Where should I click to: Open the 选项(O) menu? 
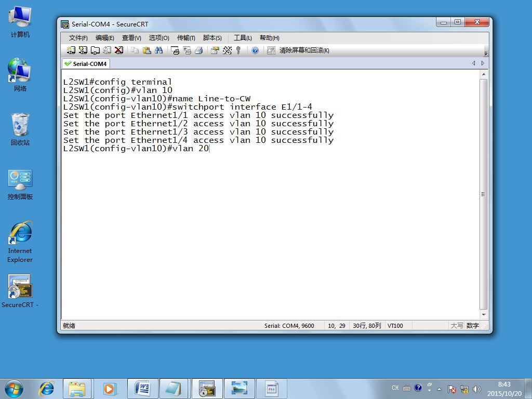pyautogui.click(x=159, y=37)
